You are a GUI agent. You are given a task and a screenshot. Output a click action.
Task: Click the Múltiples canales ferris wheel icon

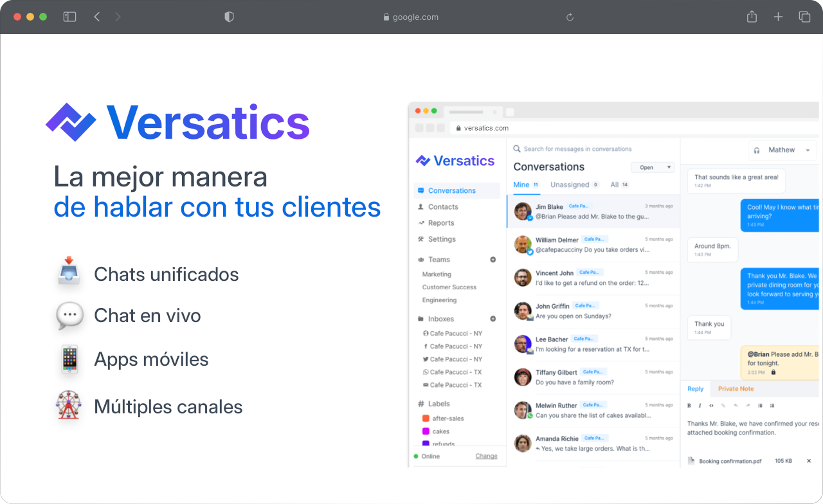pyautogui.click(x=69, y=405)
